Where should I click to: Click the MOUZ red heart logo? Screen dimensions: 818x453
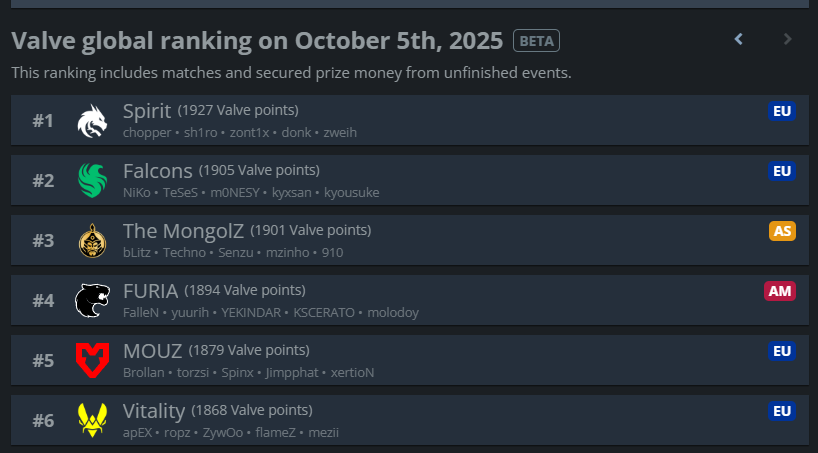92,360
